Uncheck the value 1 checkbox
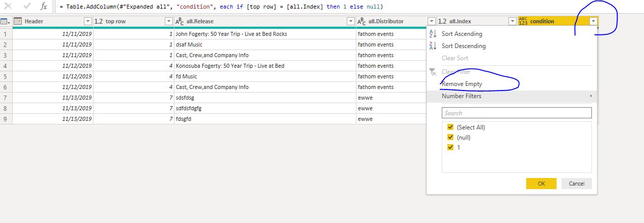Viewport: 644px width, 223px height. pos(450,147)
